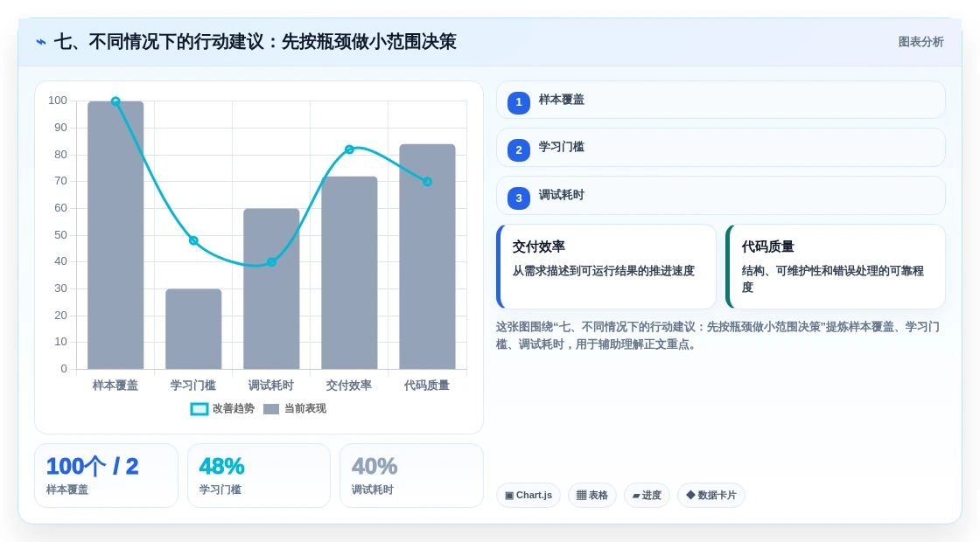Click the 改善趋势 legend label
Image resolution: width=980 pixels, height=542 pixels.
point(234,408)
